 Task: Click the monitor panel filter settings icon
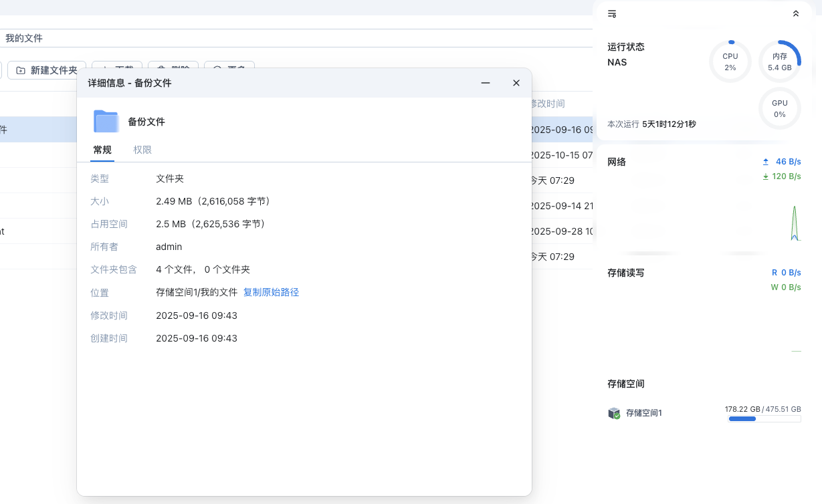click(x=611, y=13)
